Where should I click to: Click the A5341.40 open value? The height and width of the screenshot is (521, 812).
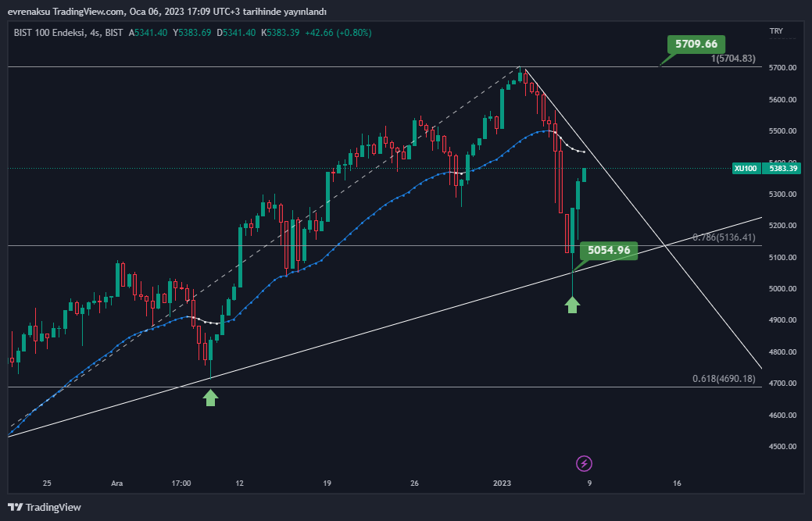[x=148, y=33]
